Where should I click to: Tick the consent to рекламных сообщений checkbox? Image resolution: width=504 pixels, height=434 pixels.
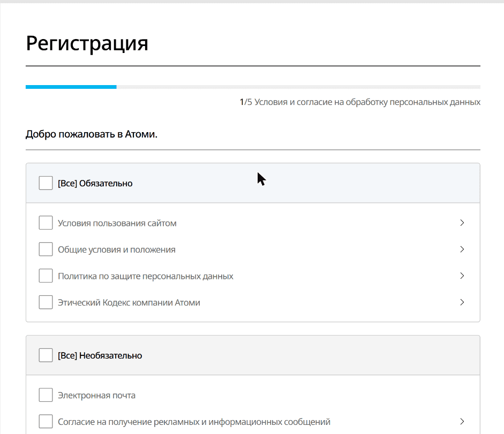point(46,422)
